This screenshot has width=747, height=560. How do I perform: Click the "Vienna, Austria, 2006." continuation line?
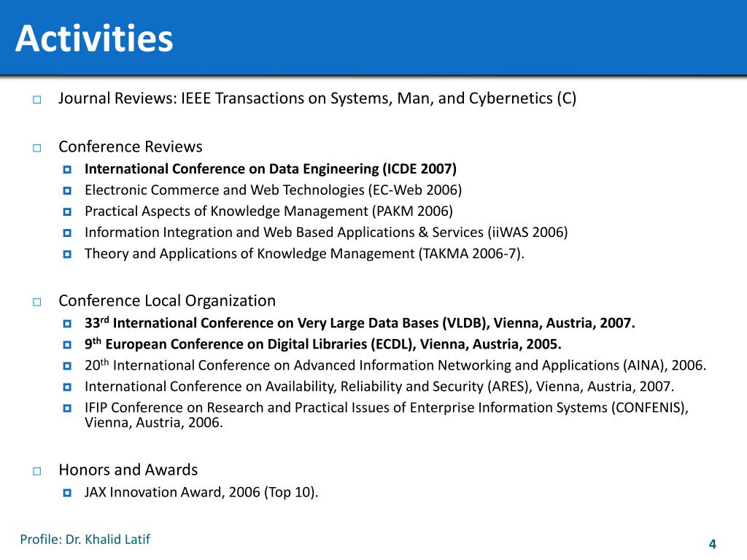coord(154,423)
